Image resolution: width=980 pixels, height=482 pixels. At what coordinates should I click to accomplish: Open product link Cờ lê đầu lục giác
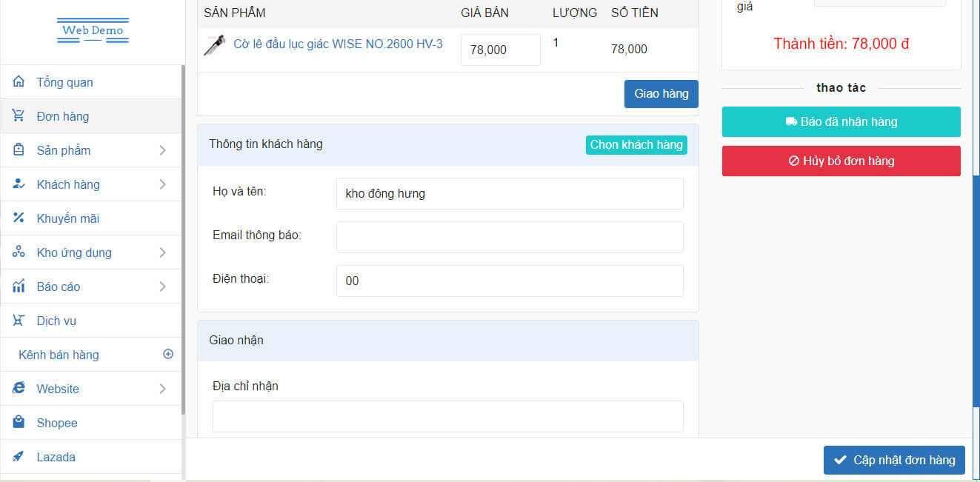click(x=338, y=44)
